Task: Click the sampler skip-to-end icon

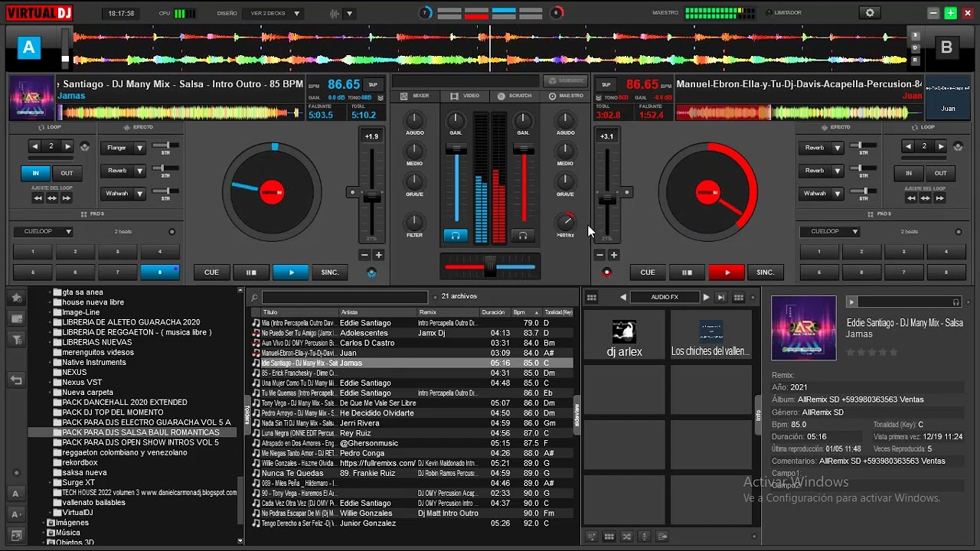Action: (722, 298)
